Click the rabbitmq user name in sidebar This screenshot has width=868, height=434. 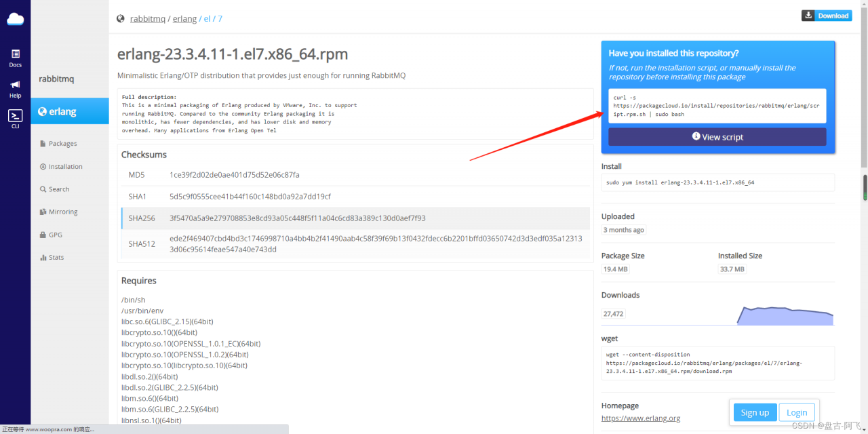click(56, 79)
